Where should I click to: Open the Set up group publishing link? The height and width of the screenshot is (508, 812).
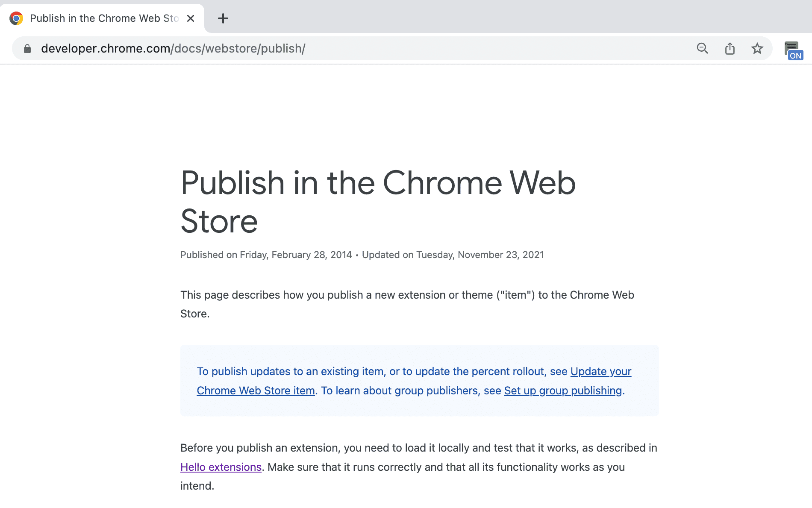point(563,391)
